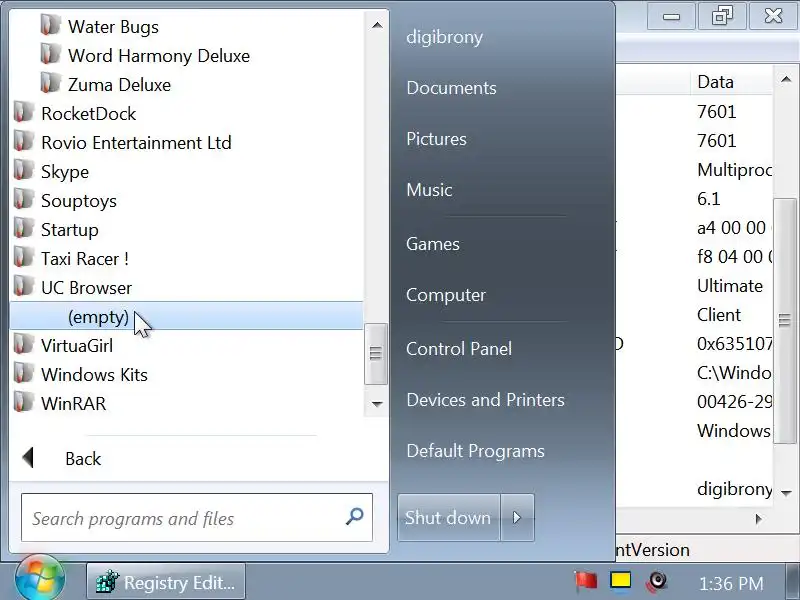Open Pictures from Start menu
Image resolution: width=800 pixels, height=600 pixels.
436,139
